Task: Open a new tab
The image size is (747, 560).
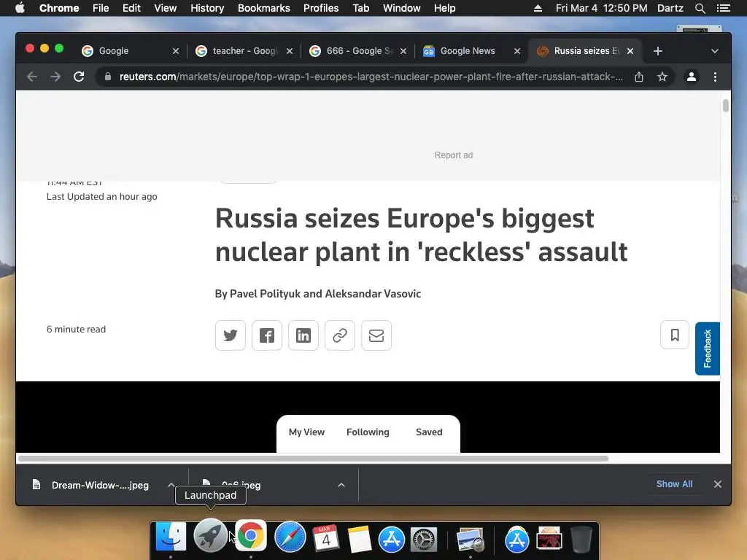Action: [658, 51]
